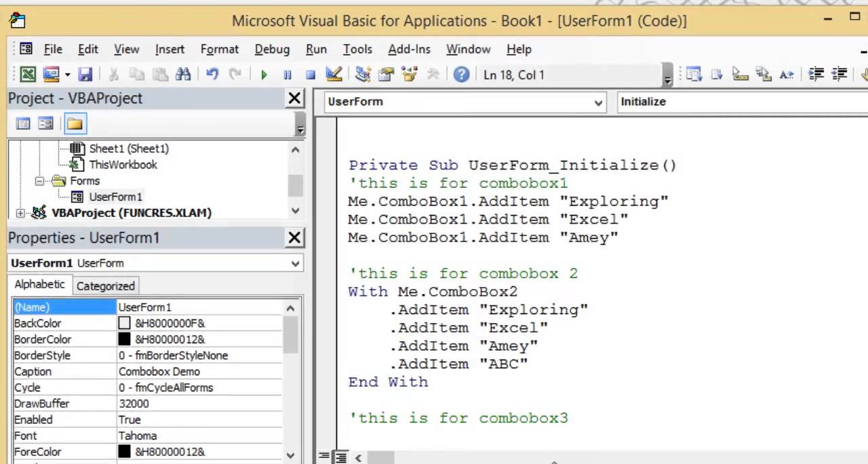
Task: Toggle Folders in Project panel
Action: [x=75, y=123]
